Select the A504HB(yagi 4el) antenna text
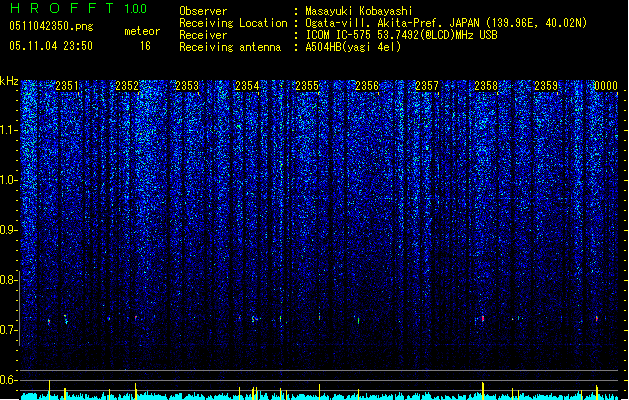Viewport: 629px width, 400px height. [353, 47]
